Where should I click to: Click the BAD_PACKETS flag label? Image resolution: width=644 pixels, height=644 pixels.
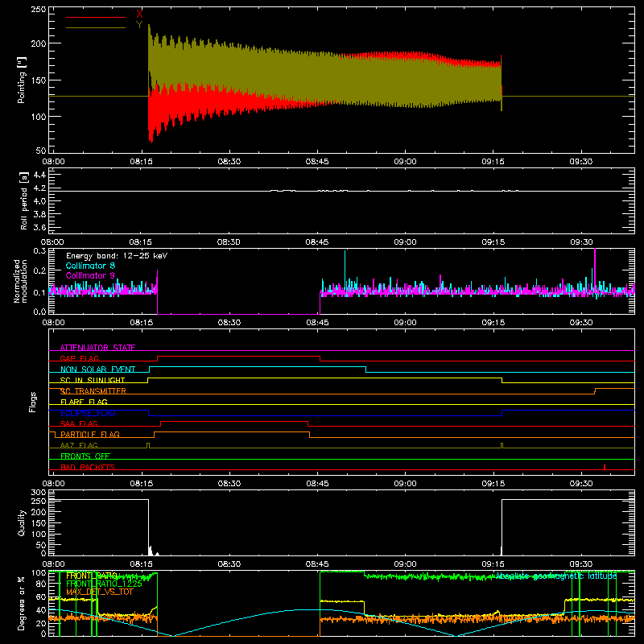coord(88,467)
